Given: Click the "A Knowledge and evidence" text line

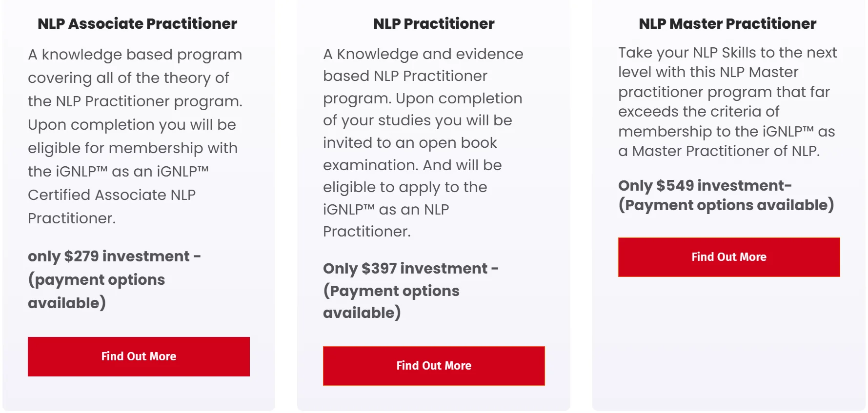Looking at the screenshot, I should (423, 54).
